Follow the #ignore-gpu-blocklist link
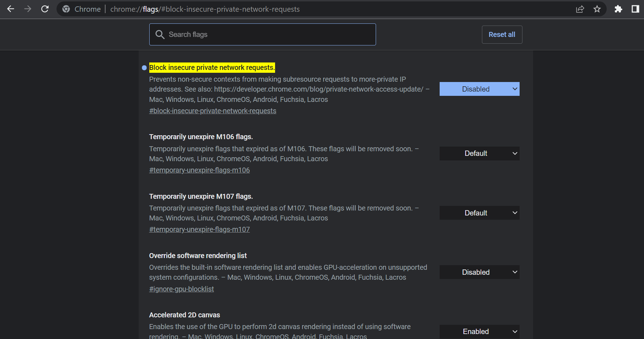 click(x=181, y=289)
